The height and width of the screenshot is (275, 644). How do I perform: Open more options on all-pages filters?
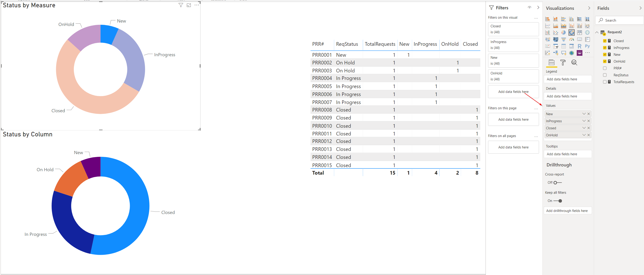536,137
